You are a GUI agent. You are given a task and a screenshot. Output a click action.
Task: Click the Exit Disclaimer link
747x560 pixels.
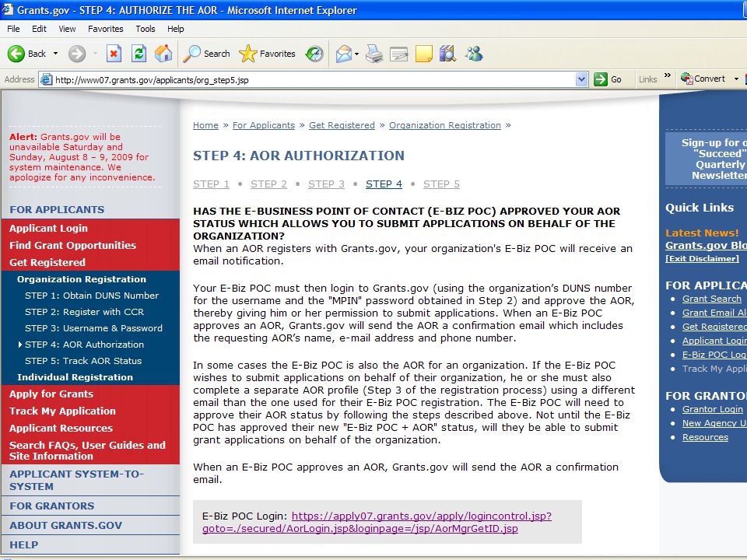tap(702, 258)
